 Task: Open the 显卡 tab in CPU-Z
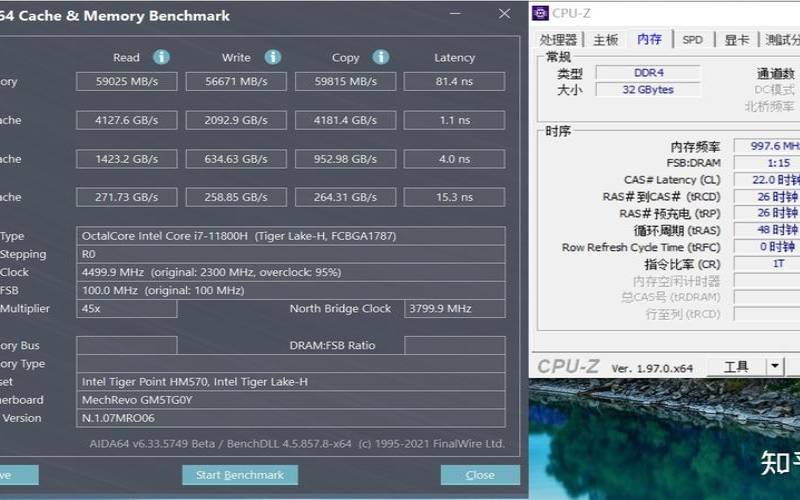click(x=737, y=40)
